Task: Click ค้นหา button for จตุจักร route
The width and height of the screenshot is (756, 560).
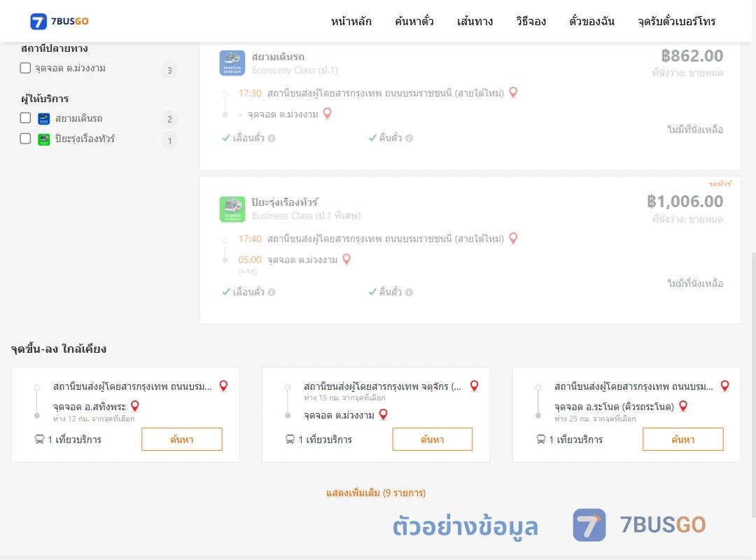Action: click(433, 440)
